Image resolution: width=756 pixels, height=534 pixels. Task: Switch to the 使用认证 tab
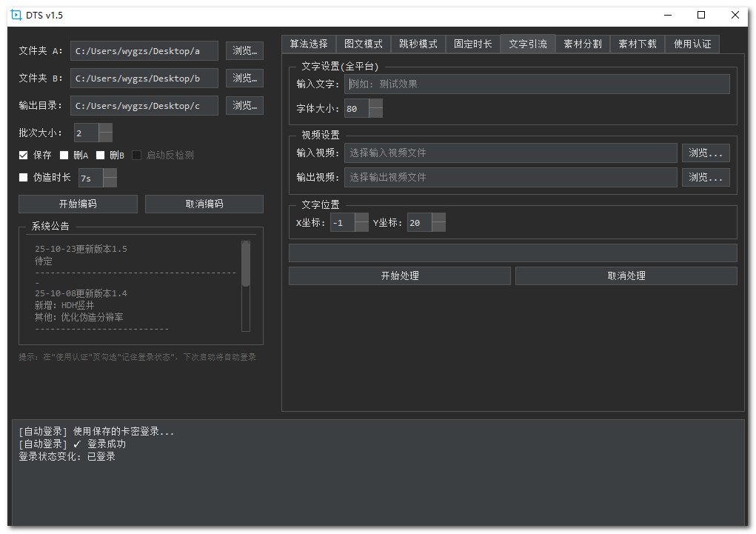click(692, 44)
